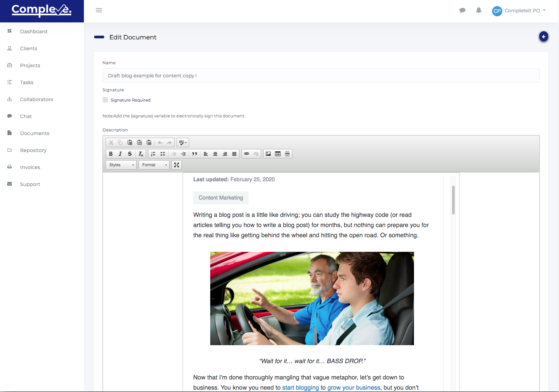559x392 pixels.
Task: Open Tasks in sidebar
Action: coord(26,82)
